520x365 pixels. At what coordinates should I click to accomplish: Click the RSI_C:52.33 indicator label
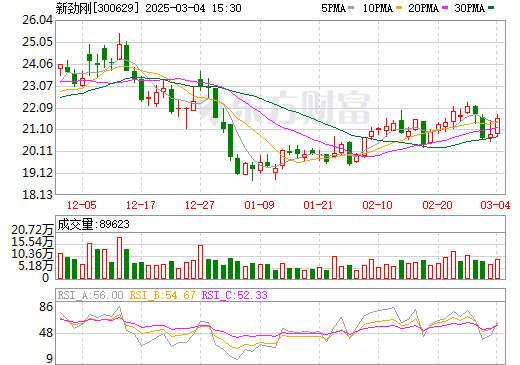point(235,295)
